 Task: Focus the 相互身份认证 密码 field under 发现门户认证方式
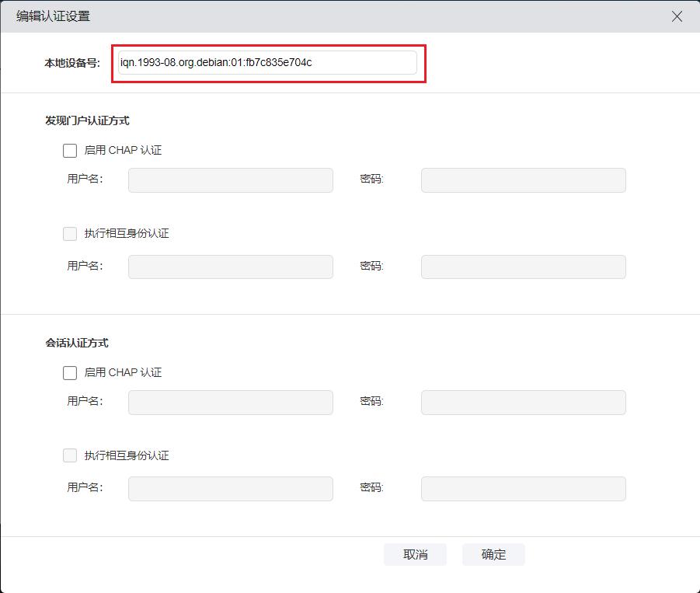[523, 267]
